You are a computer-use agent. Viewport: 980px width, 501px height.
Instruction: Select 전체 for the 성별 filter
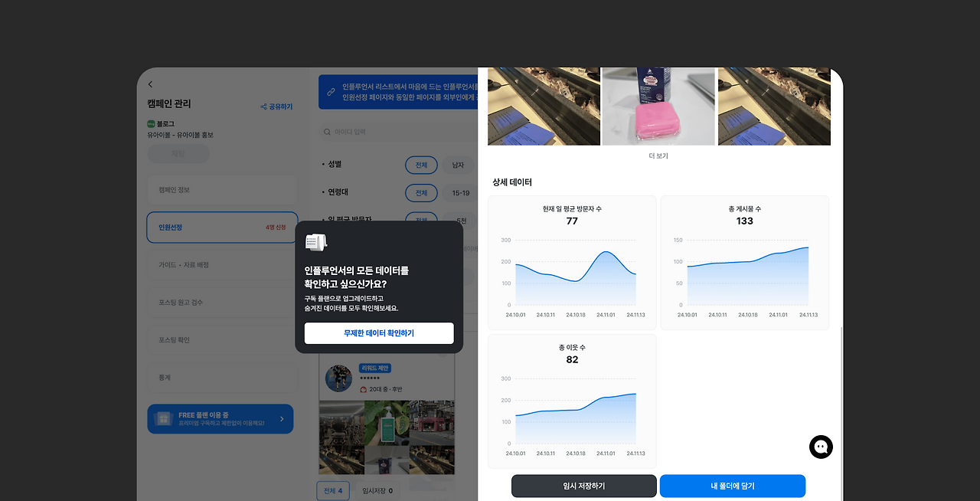(421, 165)
